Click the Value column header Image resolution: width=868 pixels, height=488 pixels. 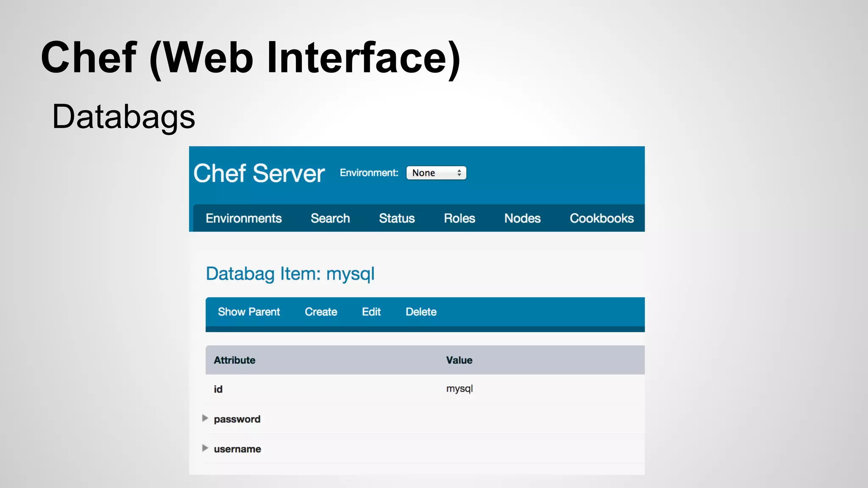click(x=459, y=360)
